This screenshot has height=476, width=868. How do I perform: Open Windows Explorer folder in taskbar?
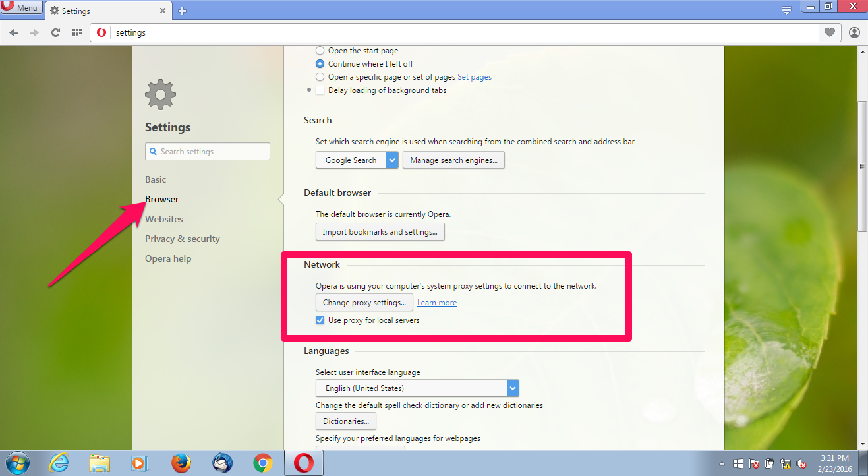100,463
